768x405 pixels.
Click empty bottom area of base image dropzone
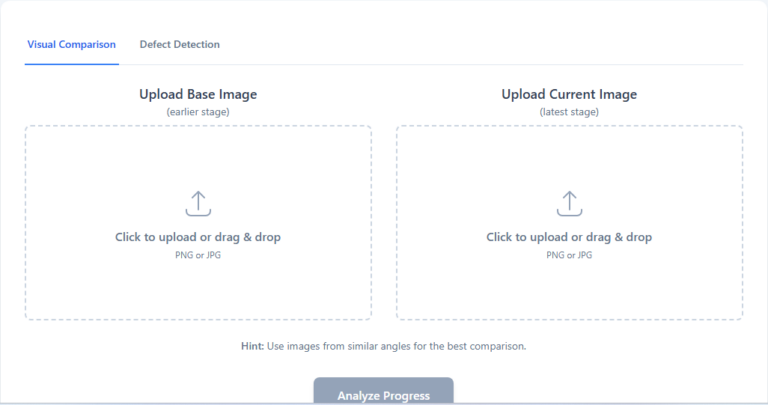(198, 290)
